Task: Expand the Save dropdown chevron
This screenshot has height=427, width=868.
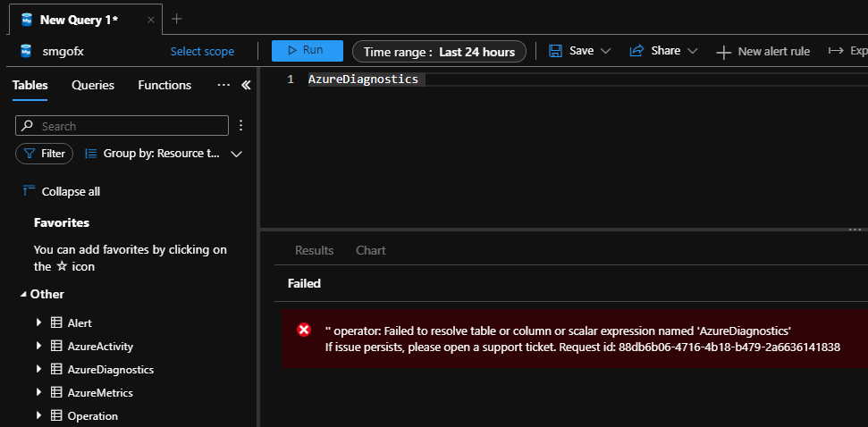Action: coord(605,52)
